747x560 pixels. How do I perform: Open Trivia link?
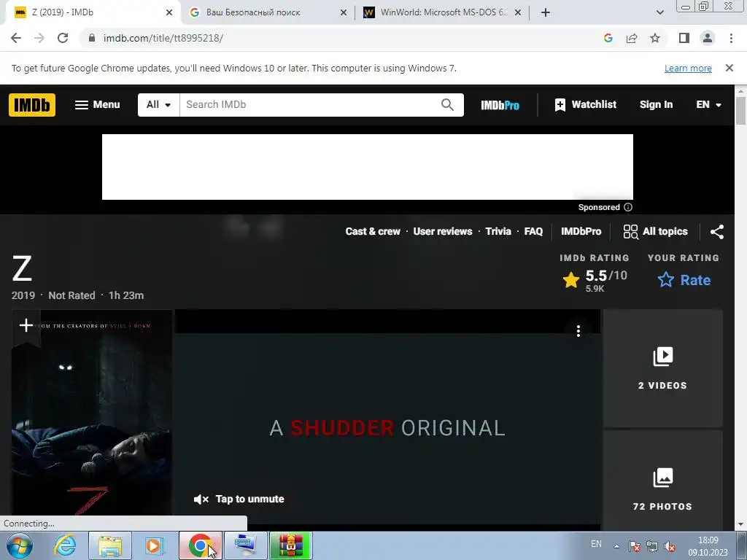pyautogui.click(x=498, y=231)
